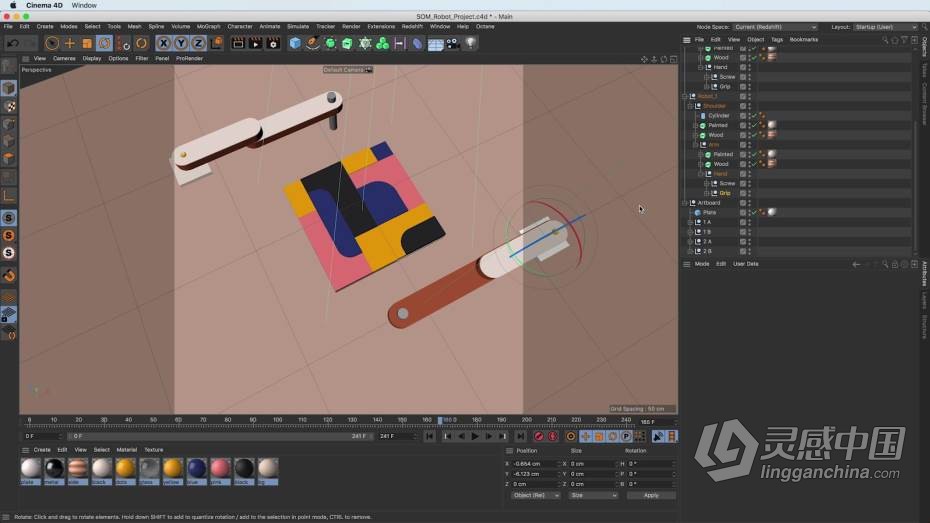Open viewport ProRender menu

coord(189,59)
